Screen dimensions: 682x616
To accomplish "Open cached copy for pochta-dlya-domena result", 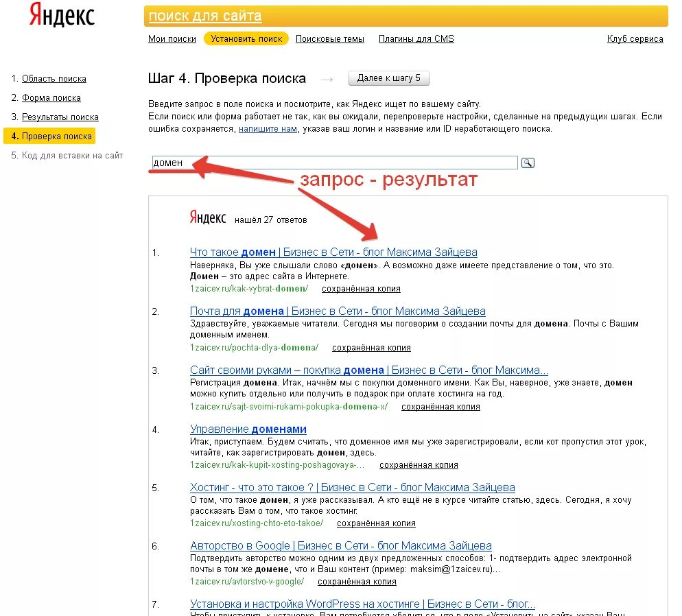I will coord(371,348).
